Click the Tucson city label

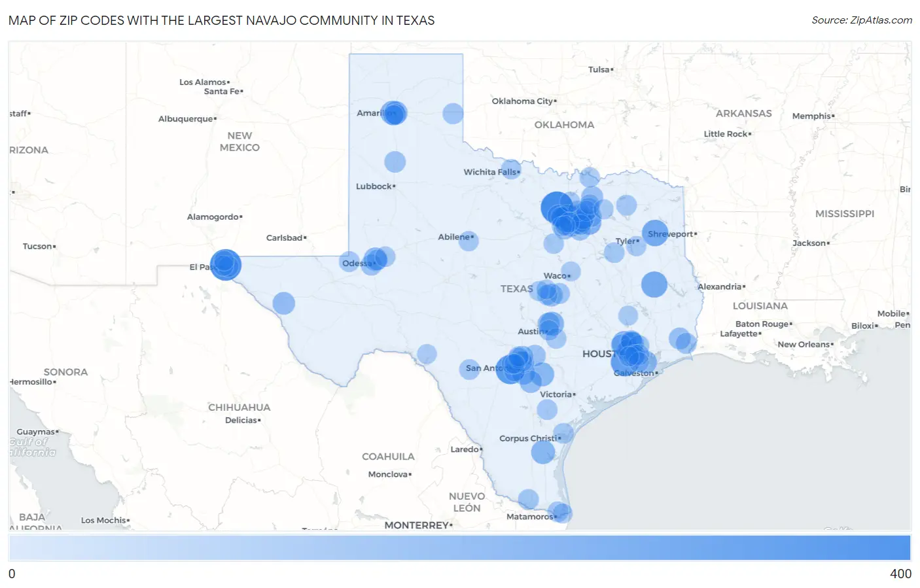39,247
